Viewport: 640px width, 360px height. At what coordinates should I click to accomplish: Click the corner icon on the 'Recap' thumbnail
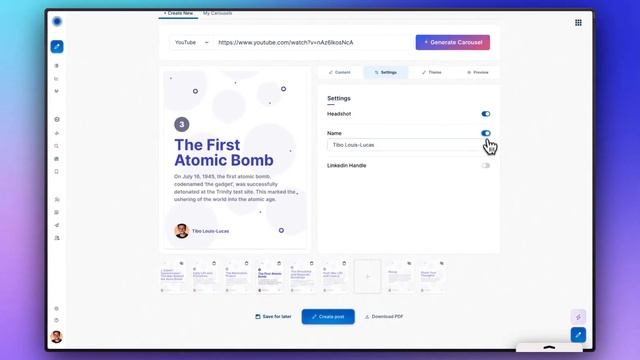[409, 264]
